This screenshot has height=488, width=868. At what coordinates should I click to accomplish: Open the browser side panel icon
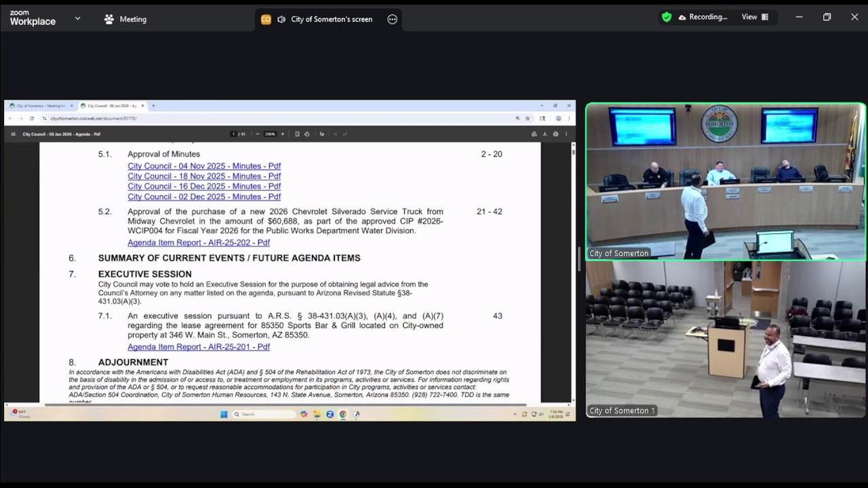pyautogui.click(x=542, y=119)
